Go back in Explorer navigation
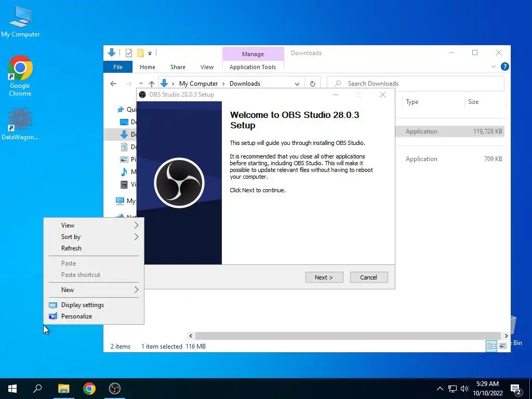This screenshot has width=532, height=399. [x=113, y=84]
